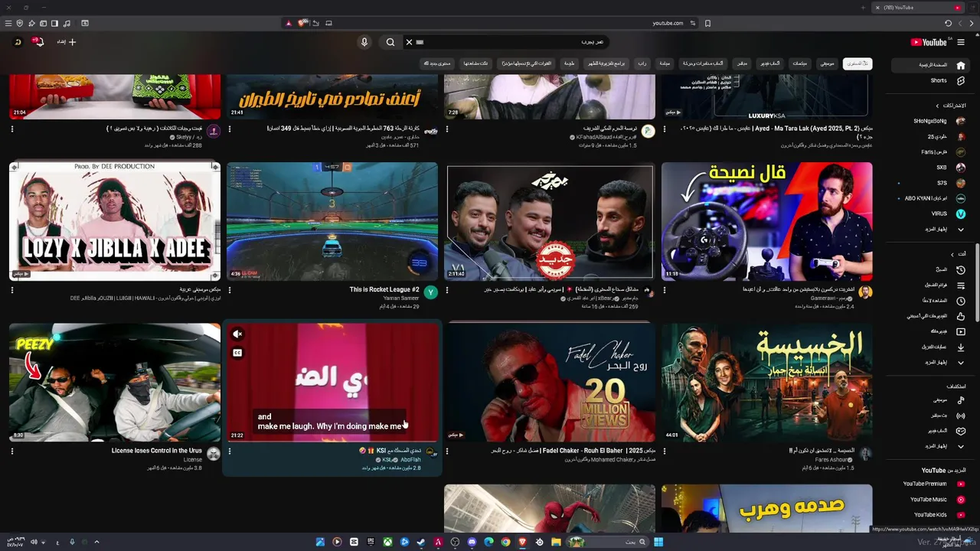Open Fadel Chaker Rouh El Baher thumbnail

pos(550,382)
